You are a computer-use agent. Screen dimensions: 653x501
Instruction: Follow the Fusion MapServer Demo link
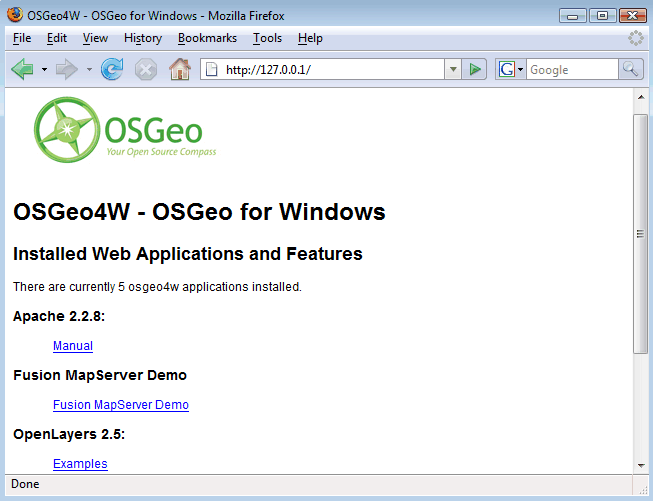tap(121, 405)
